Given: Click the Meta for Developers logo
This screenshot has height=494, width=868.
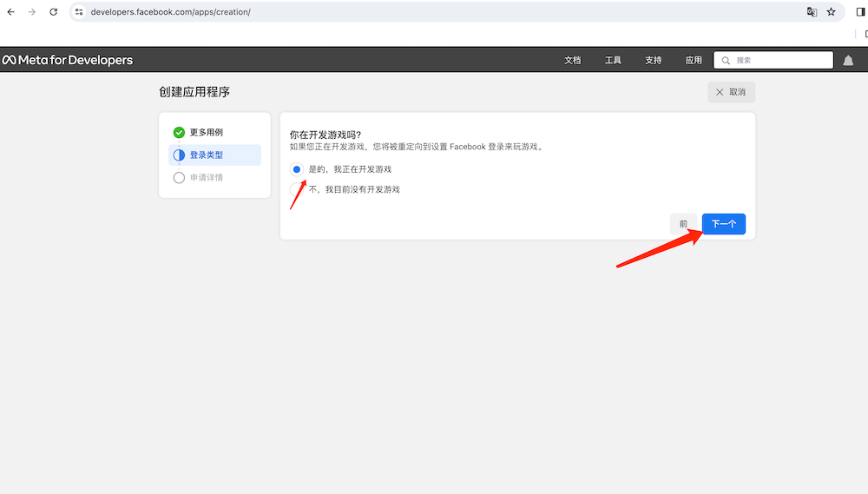Looking at the screenshot, I should coord(68,60).
